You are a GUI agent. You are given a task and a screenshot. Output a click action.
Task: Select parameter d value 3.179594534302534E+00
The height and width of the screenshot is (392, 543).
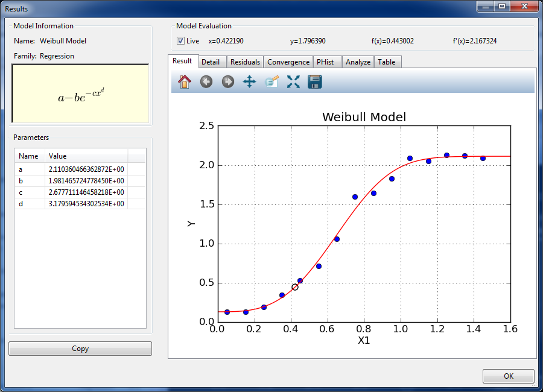click(x=86, y=204)
